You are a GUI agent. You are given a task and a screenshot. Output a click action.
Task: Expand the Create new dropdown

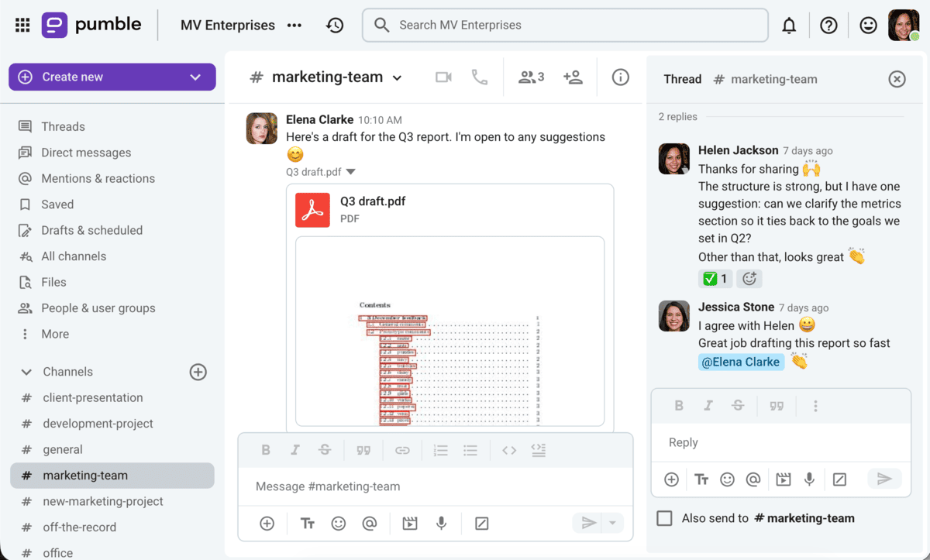pos(195,77)
